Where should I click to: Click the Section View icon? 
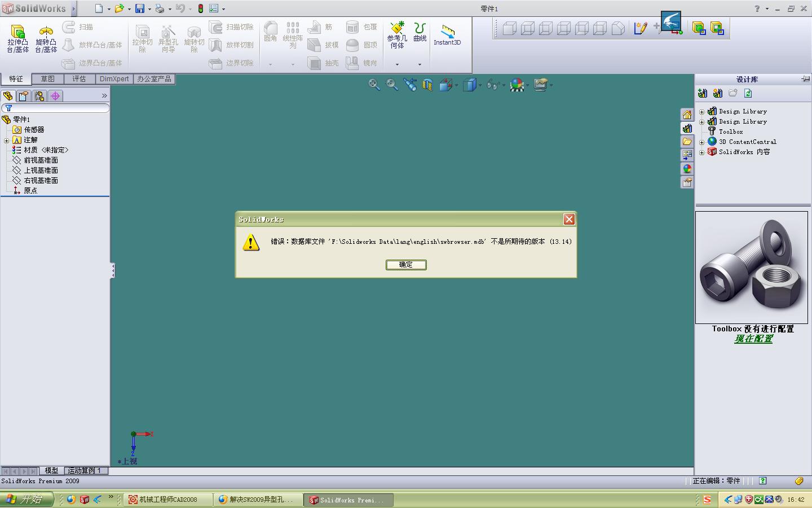(427, 85)
